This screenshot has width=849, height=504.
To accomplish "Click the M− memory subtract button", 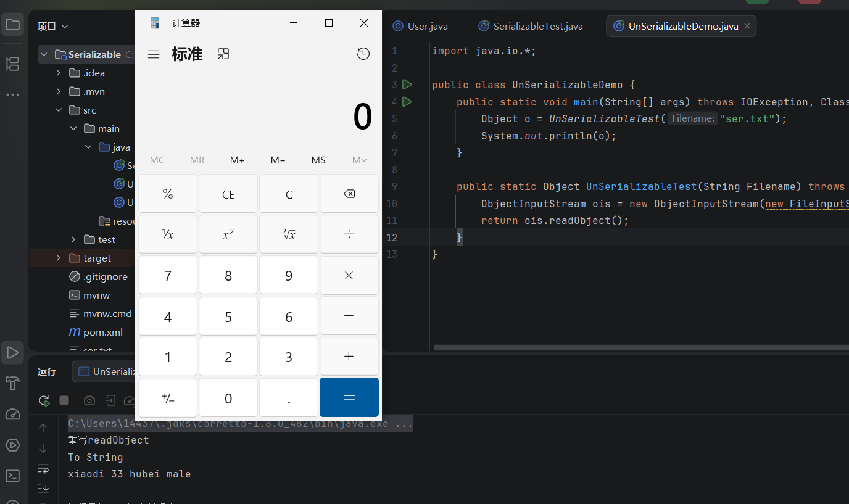I will 278,160.
